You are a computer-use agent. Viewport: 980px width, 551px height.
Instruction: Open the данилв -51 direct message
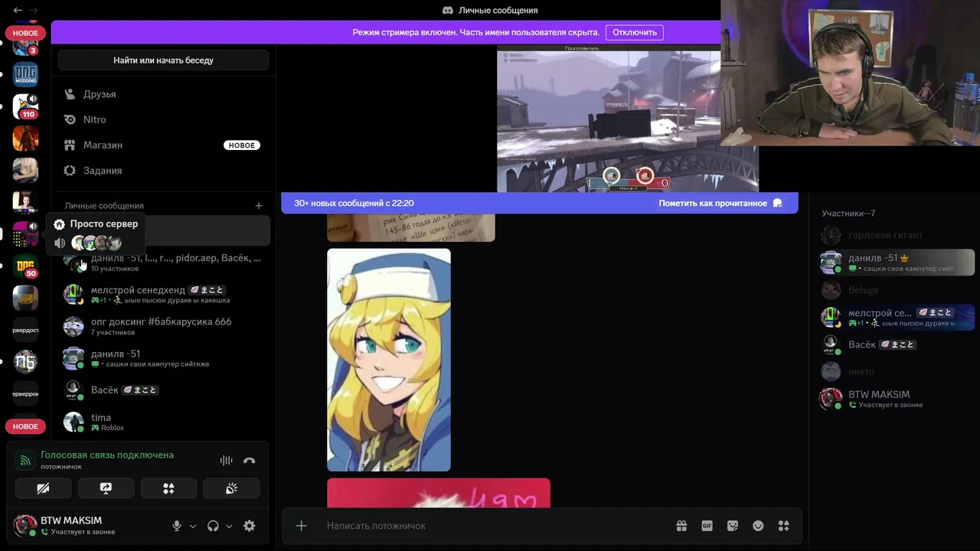[x=164, y=358]
